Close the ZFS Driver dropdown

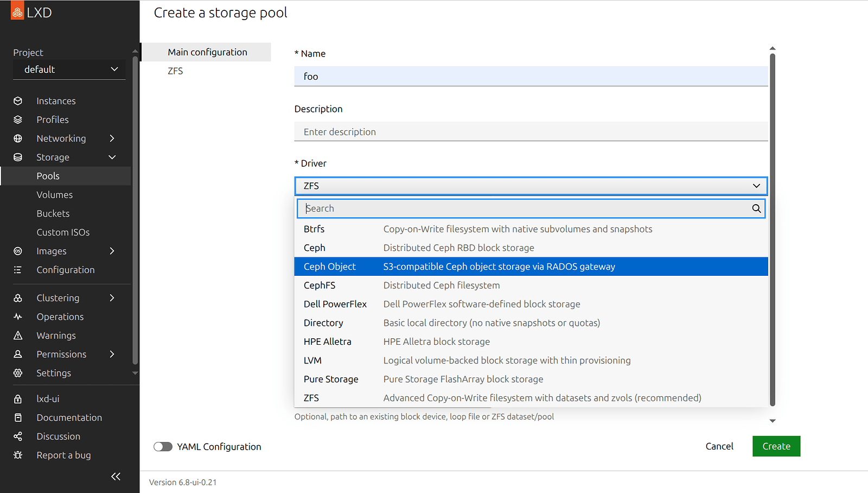tap(531, 186)
